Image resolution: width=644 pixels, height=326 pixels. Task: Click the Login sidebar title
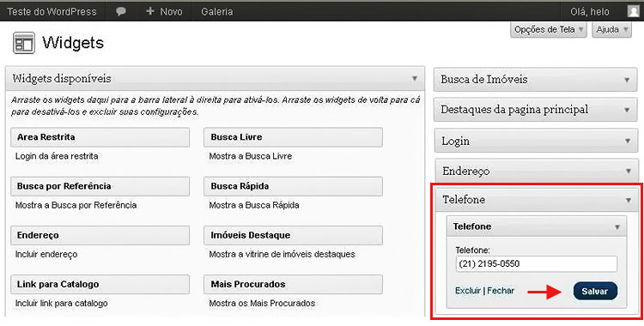[455, 142]
